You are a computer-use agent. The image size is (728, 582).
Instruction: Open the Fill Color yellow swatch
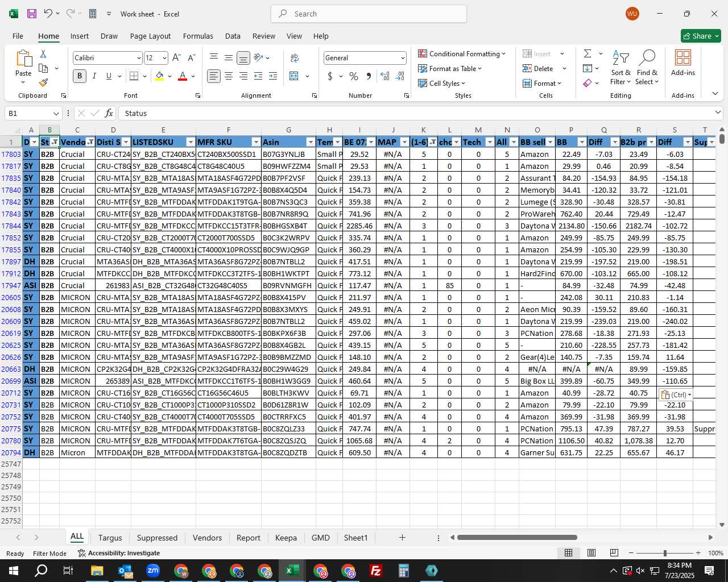click(159, 76)
